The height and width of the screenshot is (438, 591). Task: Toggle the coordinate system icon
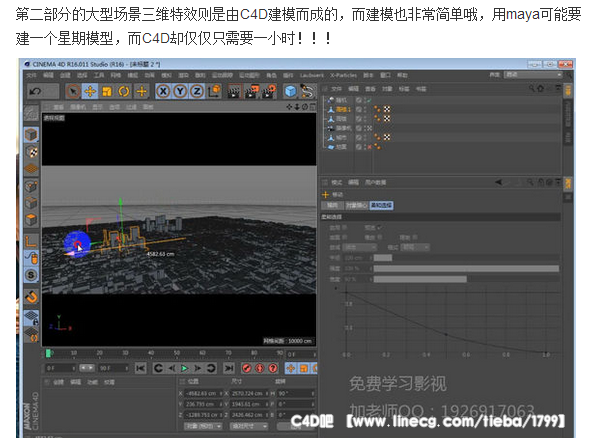click(x=214, y=91)
